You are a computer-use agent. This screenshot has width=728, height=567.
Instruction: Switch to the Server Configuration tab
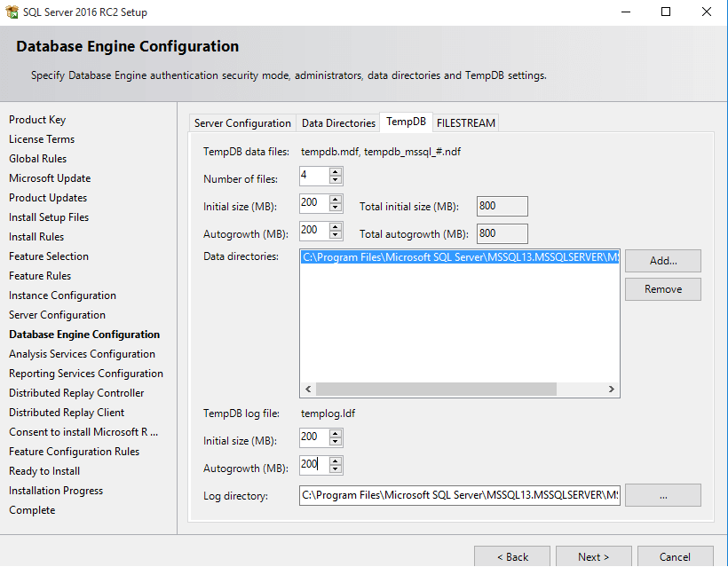[242, 123]
